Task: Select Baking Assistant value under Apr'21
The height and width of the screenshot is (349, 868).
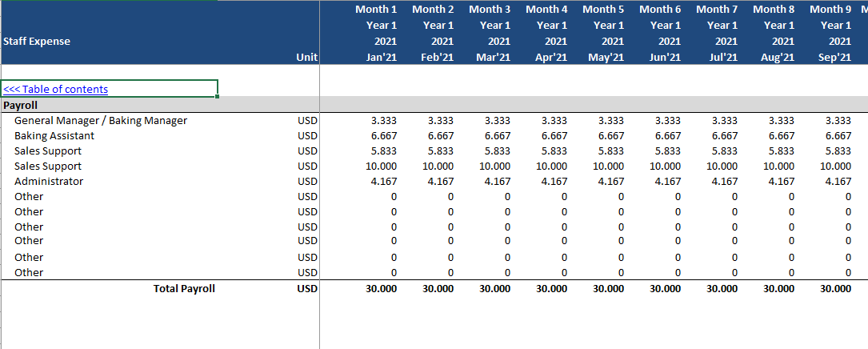Action: pos(554,136)
